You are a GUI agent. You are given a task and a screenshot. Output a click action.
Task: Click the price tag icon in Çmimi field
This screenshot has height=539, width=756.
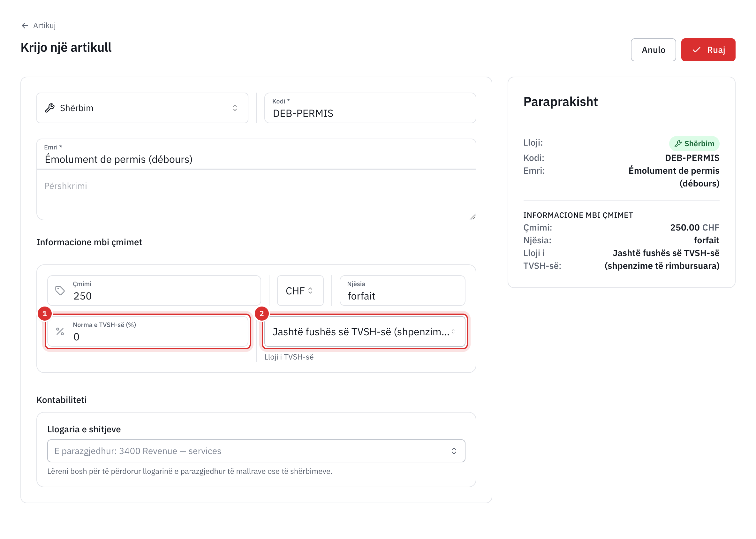click(60, 291)
